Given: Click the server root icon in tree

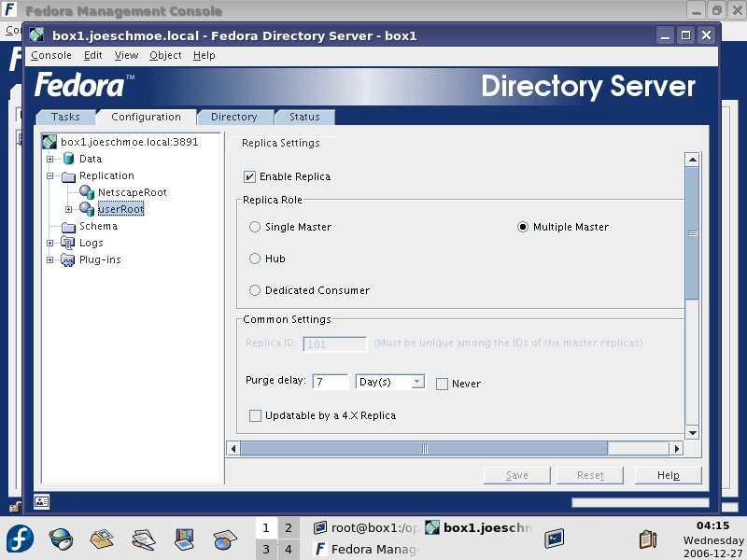Looking at the screenshot, I should [50, 142].
